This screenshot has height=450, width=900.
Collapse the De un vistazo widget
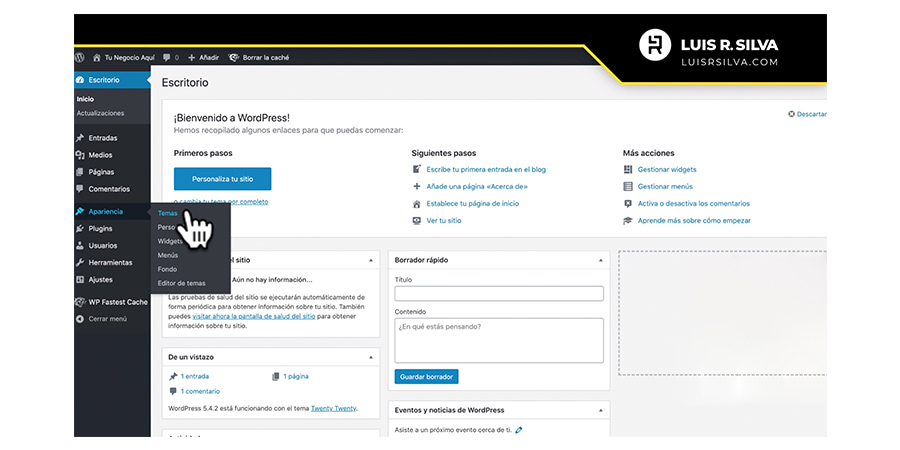click(x=371, y=358)
